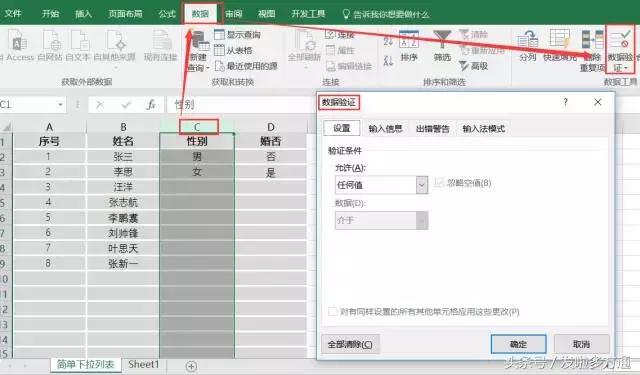The width and height of the screenshot is (640, 375).
Task: Open the 公式 ribbon tab
Action: click(x=167, y=13)
